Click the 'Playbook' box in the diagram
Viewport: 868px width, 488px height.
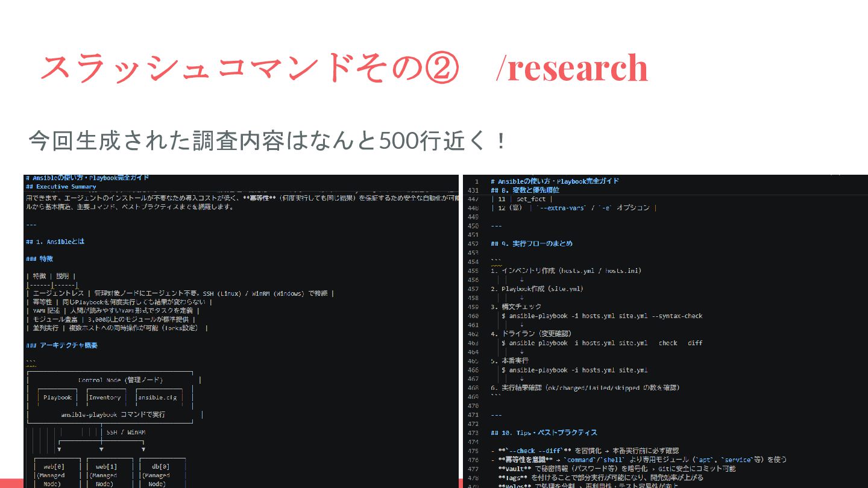58,398
